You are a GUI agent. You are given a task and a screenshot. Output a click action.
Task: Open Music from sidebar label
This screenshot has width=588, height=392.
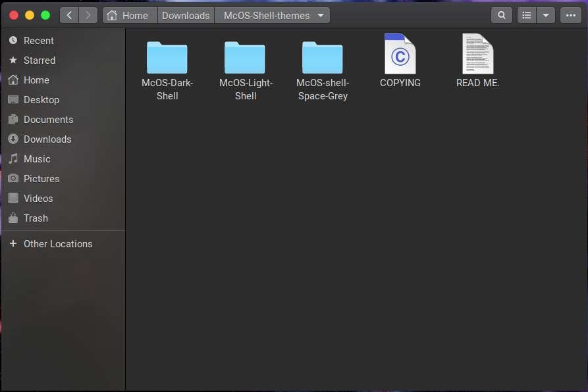click(37, 159)
